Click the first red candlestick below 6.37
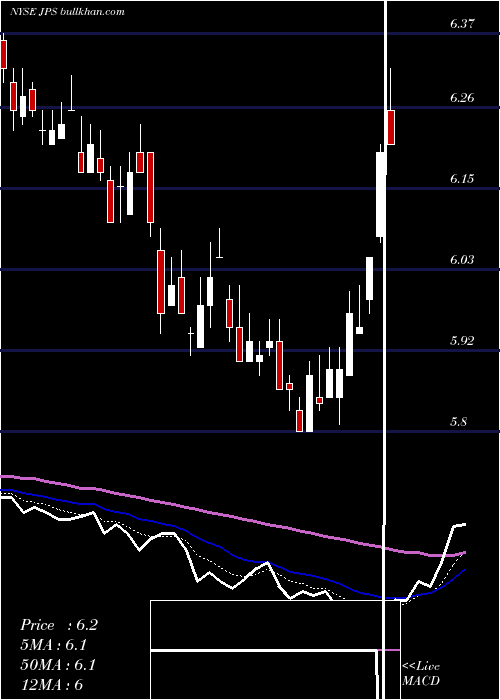 pos(4,54)
